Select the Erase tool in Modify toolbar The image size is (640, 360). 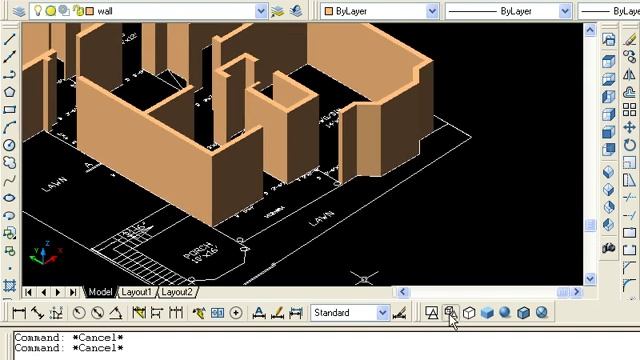tap(630, 39)
